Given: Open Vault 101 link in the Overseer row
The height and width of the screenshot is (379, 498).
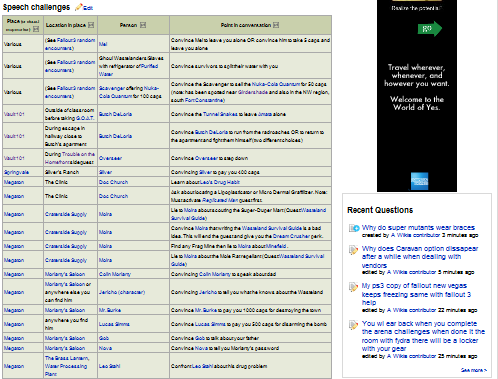Looking at the screenshot, I should pos(14,158).
